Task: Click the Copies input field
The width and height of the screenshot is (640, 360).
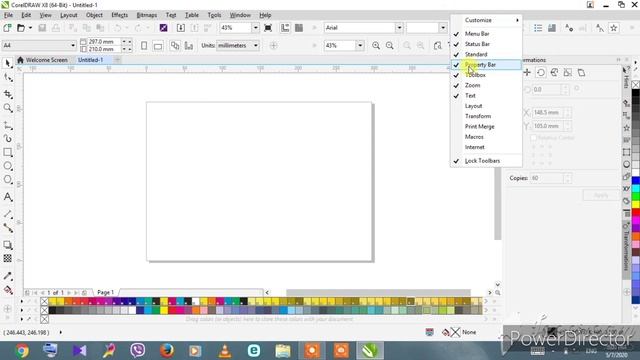Action: tap(547, 178)
